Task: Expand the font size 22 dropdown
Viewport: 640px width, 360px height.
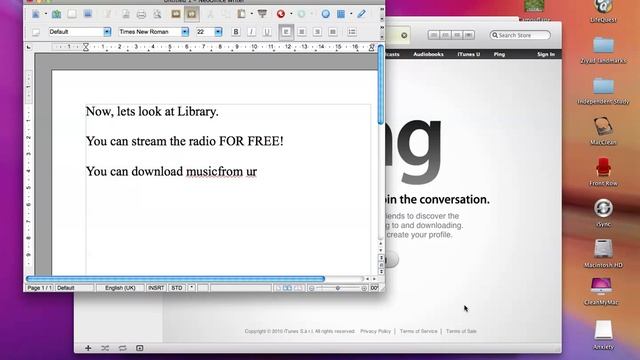Action: (218, 32)
